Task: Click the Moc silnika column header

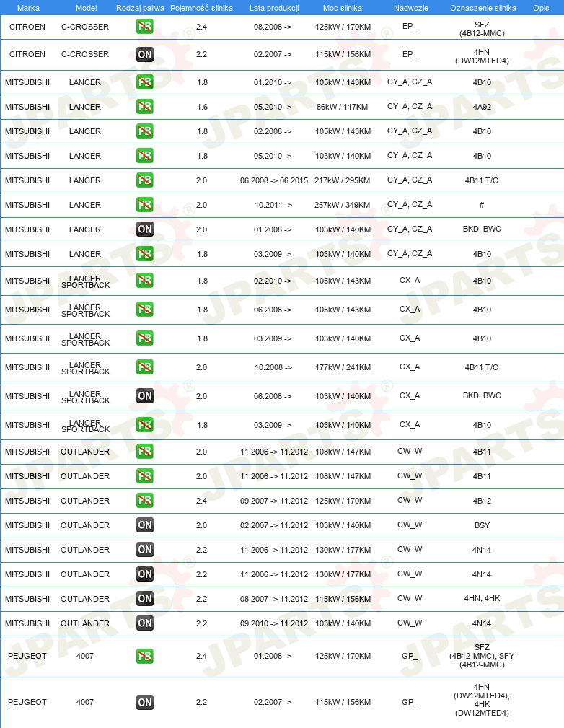Action: pos(343,8)
